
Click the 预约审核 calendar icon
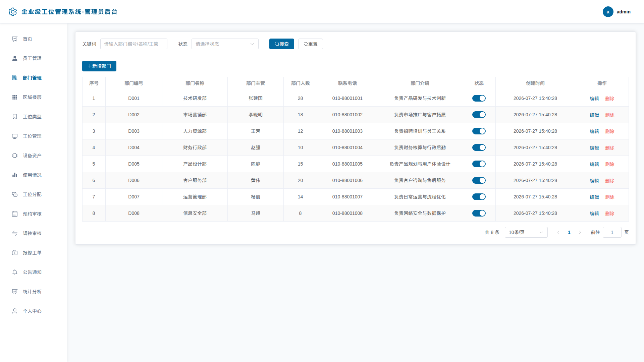(x=15, y=214)
